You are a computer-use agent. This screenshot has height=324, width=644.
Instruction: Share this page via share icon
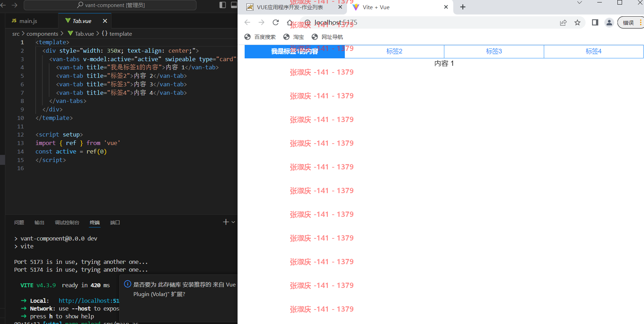tap(563, 23)
